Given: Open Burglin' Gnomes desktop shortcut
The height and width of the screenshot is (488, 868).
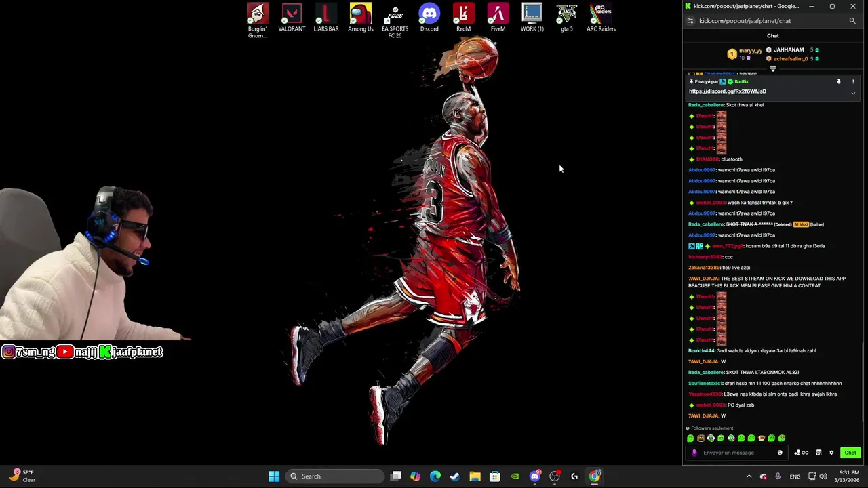Looking at the screenshot, I should (x=257, y=20).
